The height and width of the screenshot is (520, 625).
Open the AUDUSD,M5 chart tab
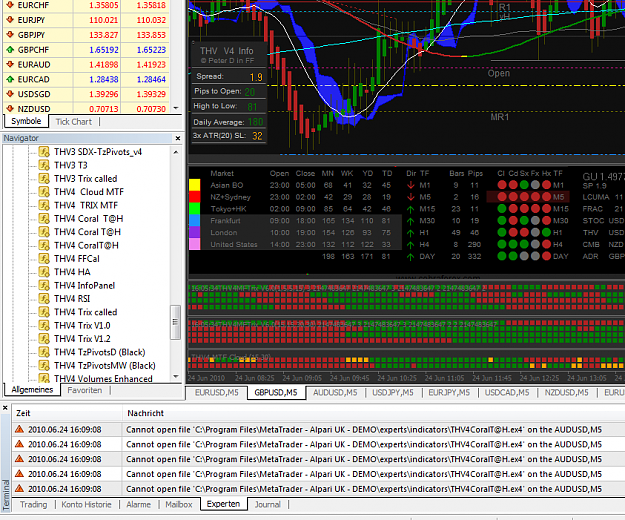point(335,392)
